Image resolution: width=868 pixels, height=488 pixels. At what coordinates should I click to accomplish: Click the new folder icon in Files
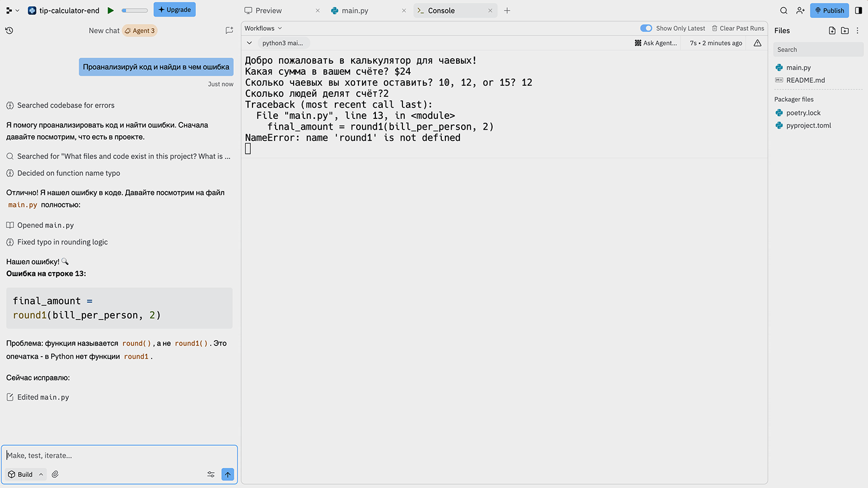(844, 30)
